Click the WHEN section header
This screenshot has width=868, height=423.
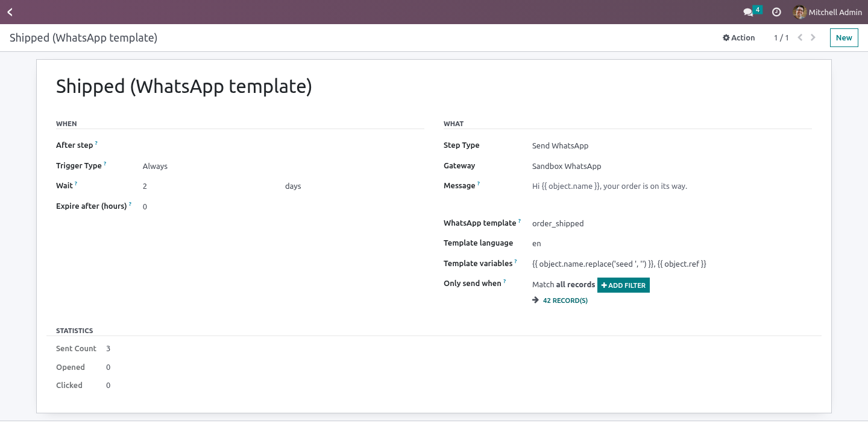click(x=66, y=124)
